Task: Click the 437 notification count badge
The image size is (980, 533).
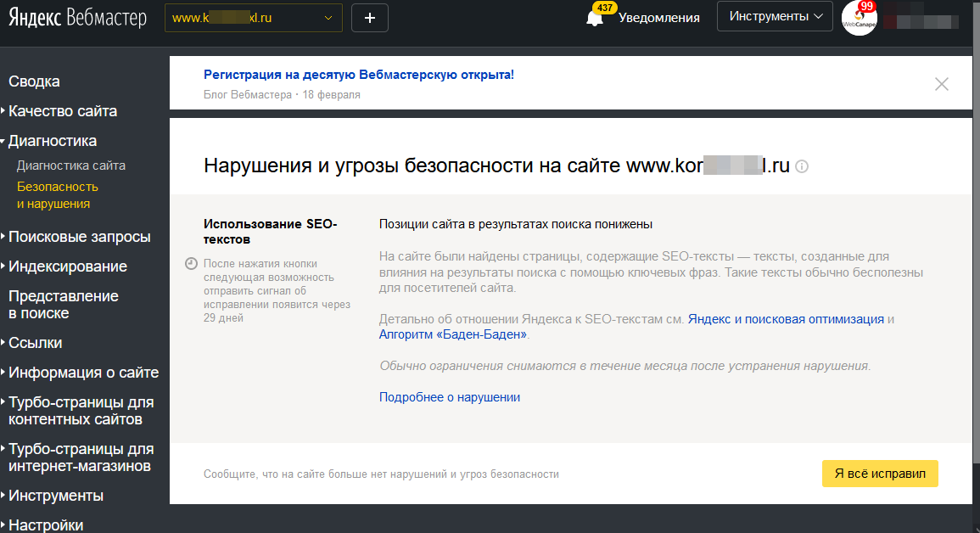Action: [604, 8]
